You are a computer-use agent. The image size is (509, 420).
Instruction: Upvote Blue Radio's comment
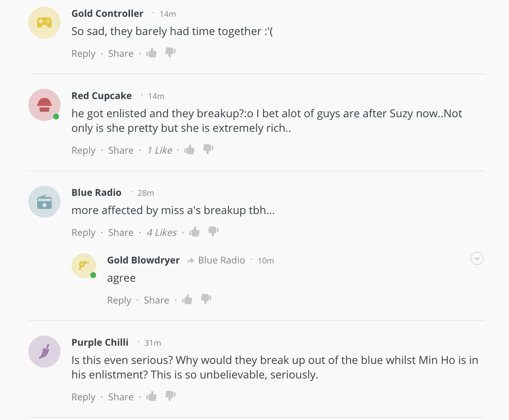coord(194,232)
